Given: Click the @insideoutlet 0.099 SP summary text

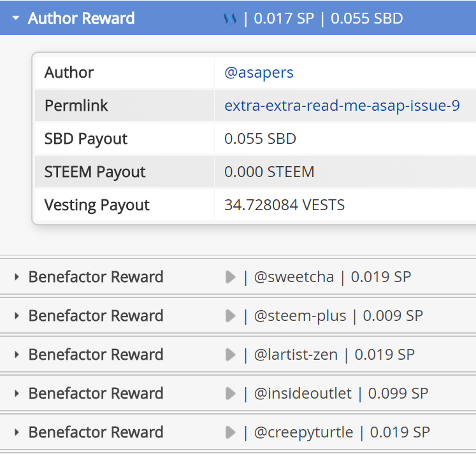Looking at the screenshot, I should tap(341, 394).
